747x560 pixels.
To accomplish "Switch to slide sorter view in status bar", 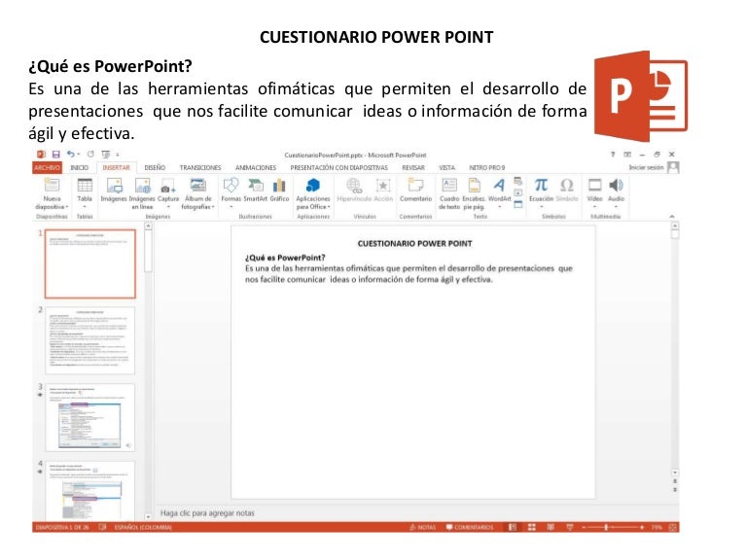I will click(533, 527).
